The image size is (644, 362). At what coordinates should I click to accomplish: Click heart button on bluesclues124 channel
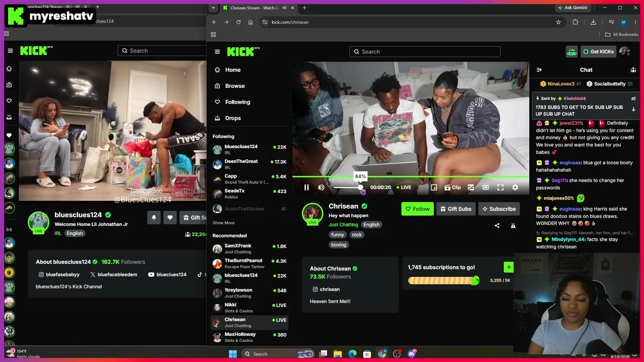(170, 217)
